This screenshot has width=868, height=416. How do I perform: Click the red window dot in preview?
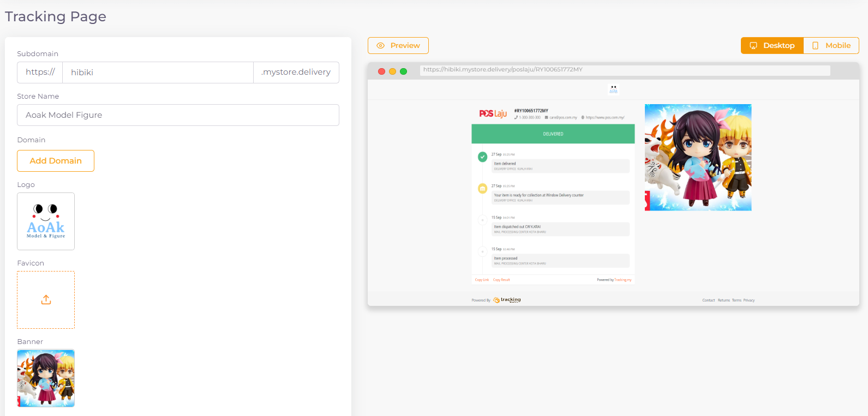pos(381,71)
